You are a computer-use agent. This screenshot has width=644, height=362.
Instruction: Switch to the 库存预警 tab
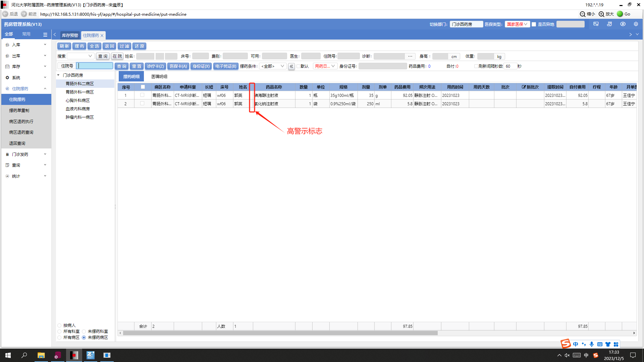pos(70,36)
